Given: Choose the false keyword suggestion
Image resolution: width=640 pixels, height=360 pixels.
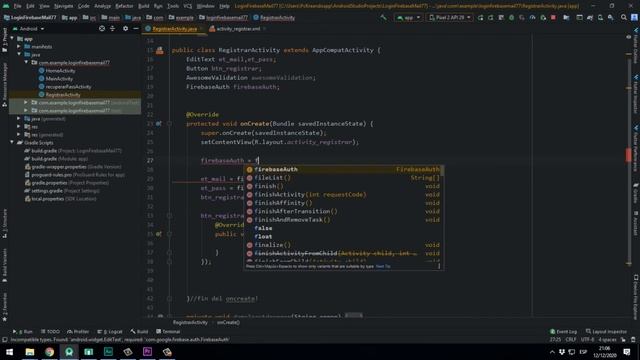Looking at the screenshot, I should click(344, 228).
